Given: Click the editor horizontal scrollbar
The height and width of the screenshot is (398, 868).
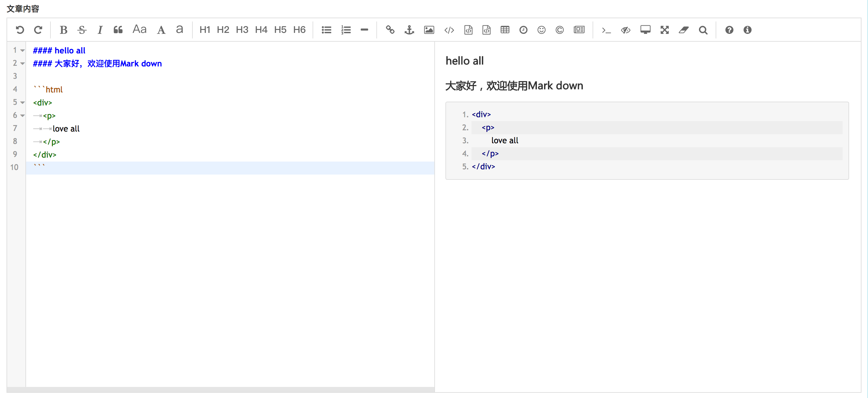Looking at the screenshot, I should pyautogui.click(x=221, y=390).
